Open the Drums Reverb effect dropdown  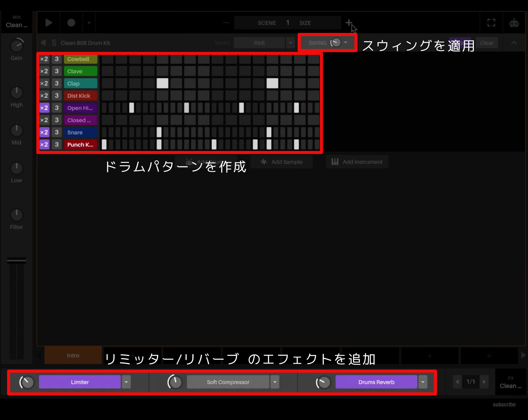(422, 382)
